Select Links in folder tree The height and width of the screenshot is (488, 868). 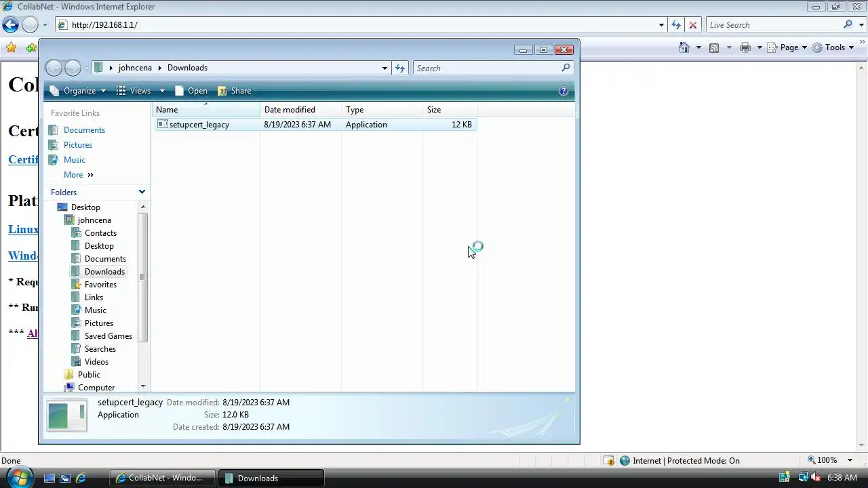click(94, 298)
